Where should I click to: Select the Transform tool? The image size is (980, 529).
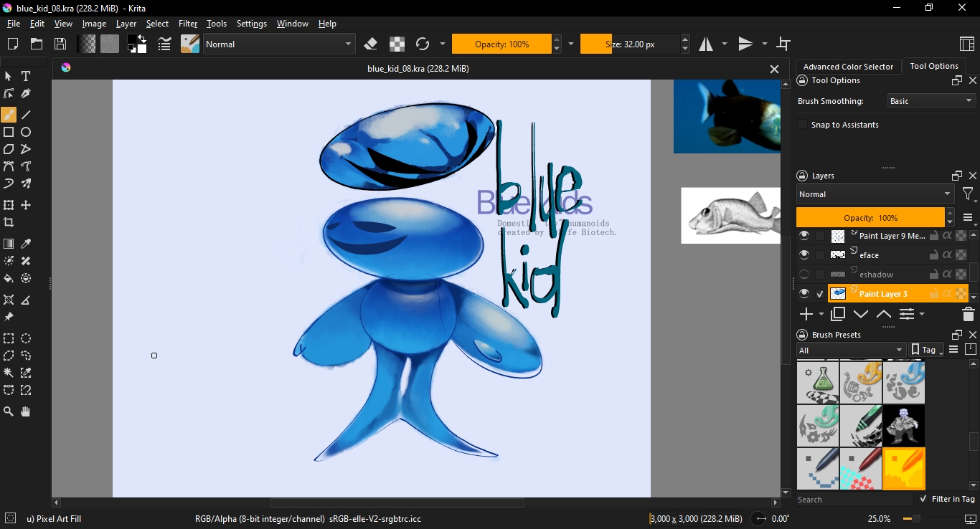point(9,205)
